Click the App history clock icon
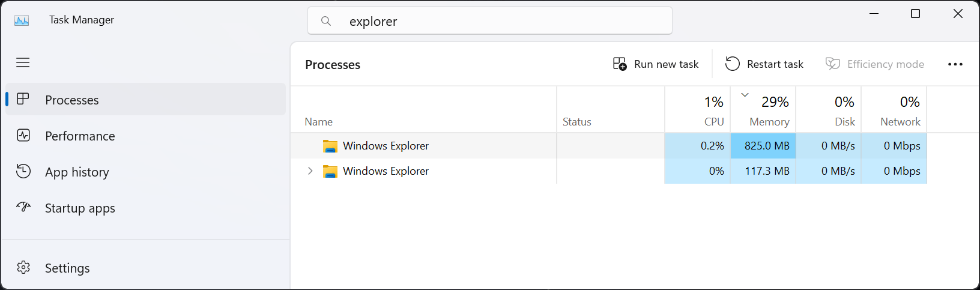This screenshot has height=290, width=980. (x=23, y=171)
